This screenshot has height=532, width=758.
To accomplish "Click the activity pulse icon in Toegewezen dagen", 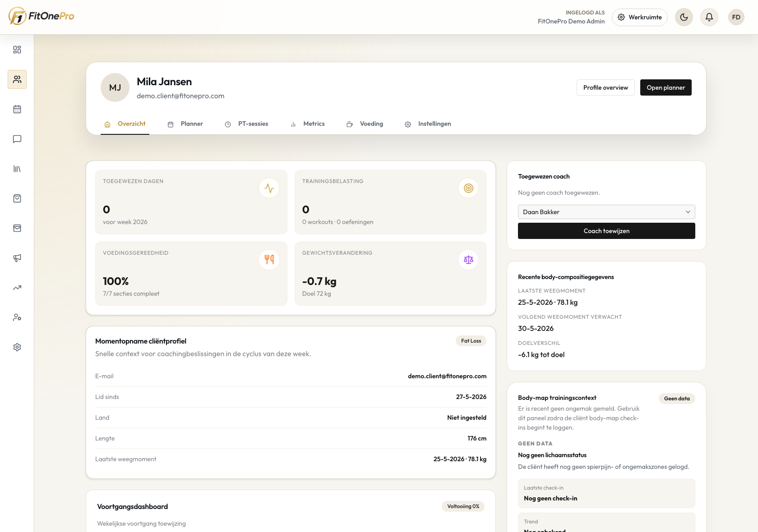I will pos(269,188).
